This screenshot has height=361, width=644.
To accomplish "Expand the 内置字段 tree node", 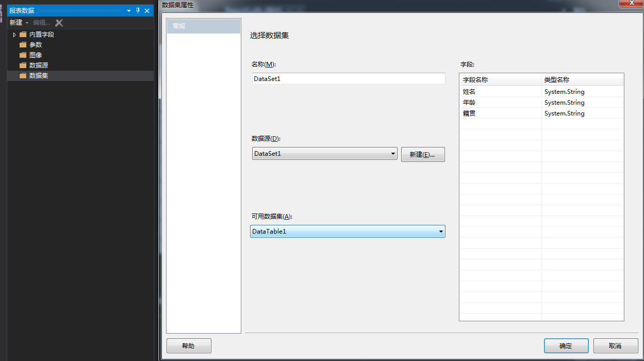I will pos(14,34).
